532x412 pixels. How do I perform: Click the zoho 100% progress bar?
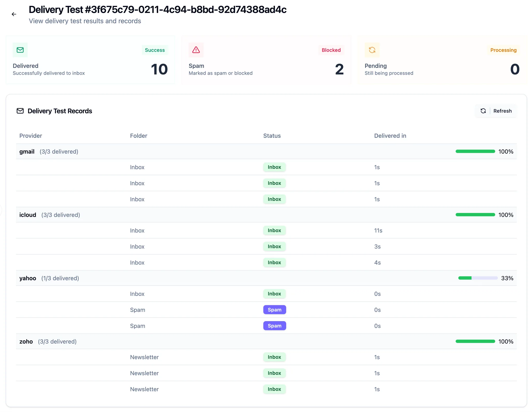point(475,341)
